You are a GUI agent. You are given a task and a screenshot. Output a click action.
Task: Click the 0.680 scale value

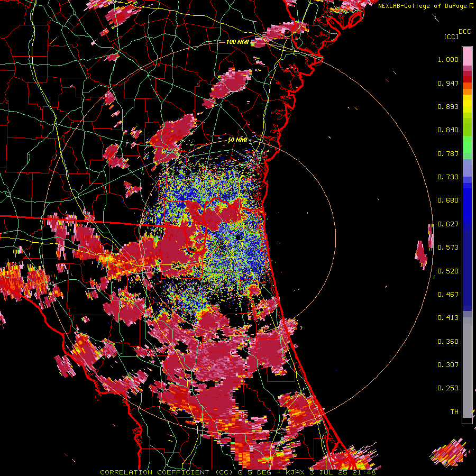(x=448, y=200)
